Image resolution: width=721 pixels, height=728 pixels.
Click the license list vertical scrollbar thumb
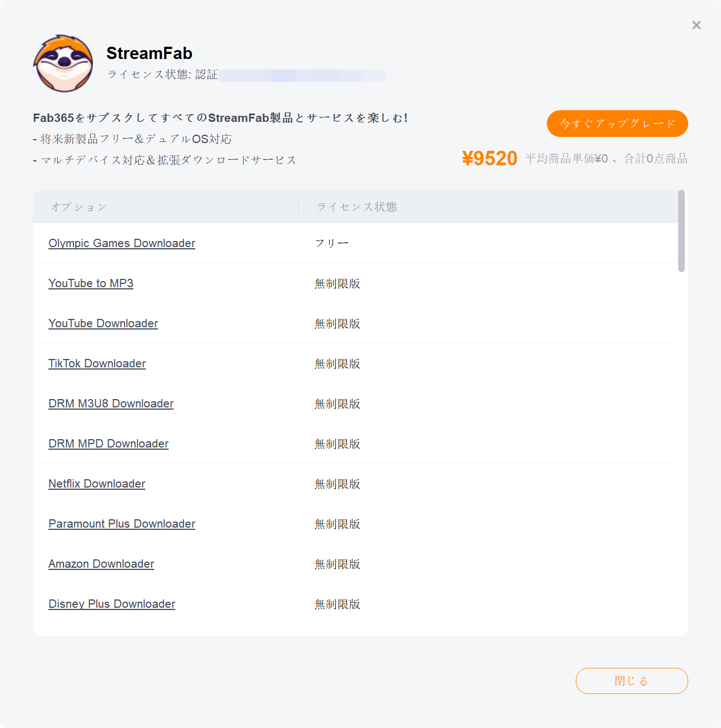point(682,231)
